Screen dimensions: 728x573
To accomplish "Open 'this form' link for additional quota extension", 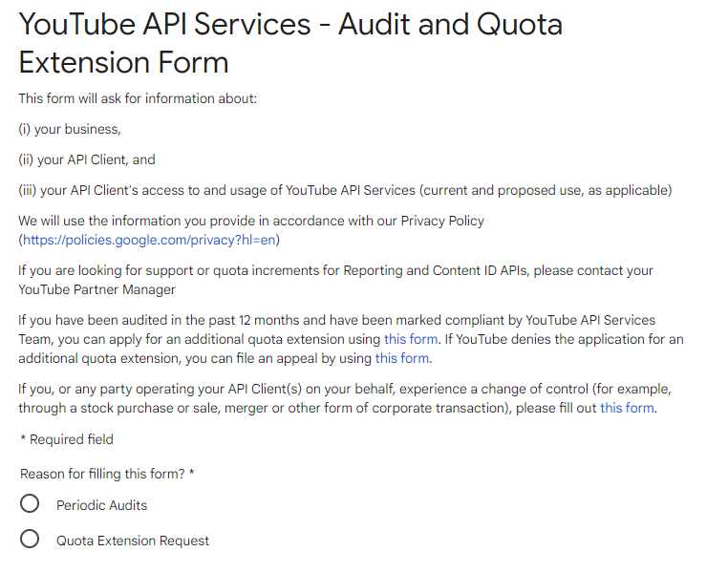I will 411,339.
